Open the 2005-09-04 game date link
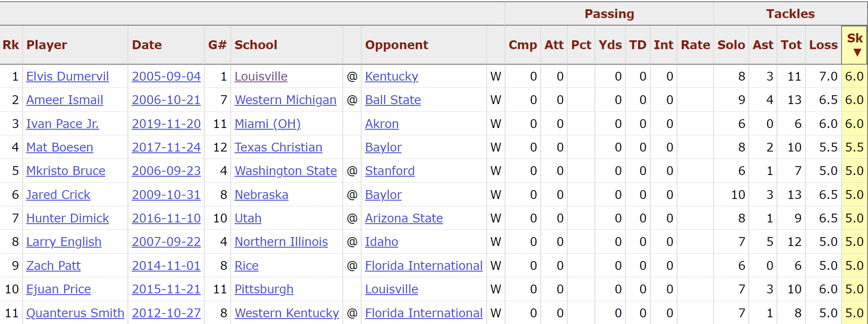Viewport: 868px width, 324px height. coord(166,76)
